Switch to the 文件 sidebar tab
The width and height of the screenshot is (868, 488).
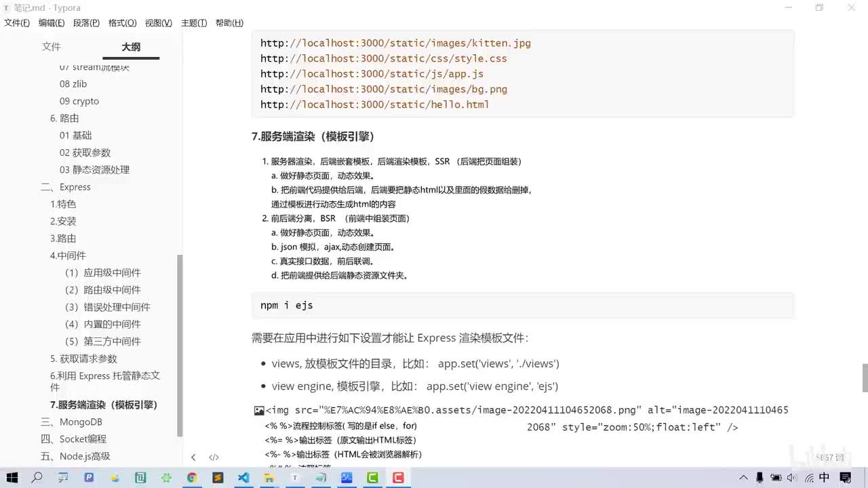(x=52, y=47)
